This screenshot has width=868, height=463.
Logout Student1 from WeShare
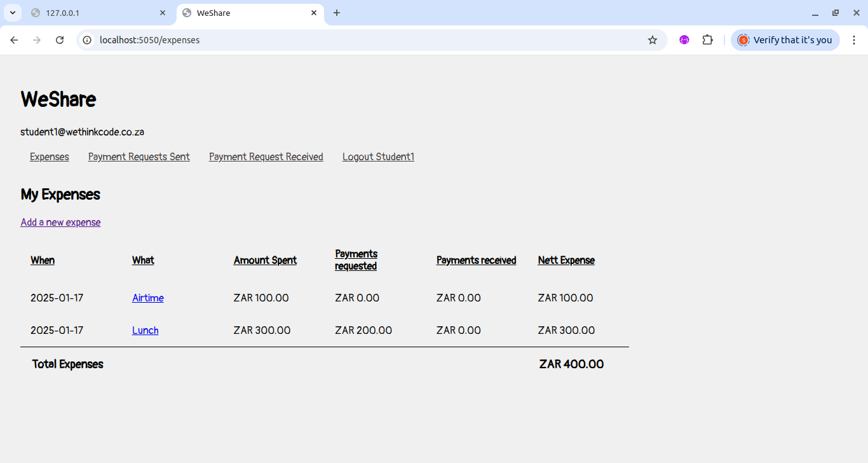pyautogui.click(x=378, y=156)
